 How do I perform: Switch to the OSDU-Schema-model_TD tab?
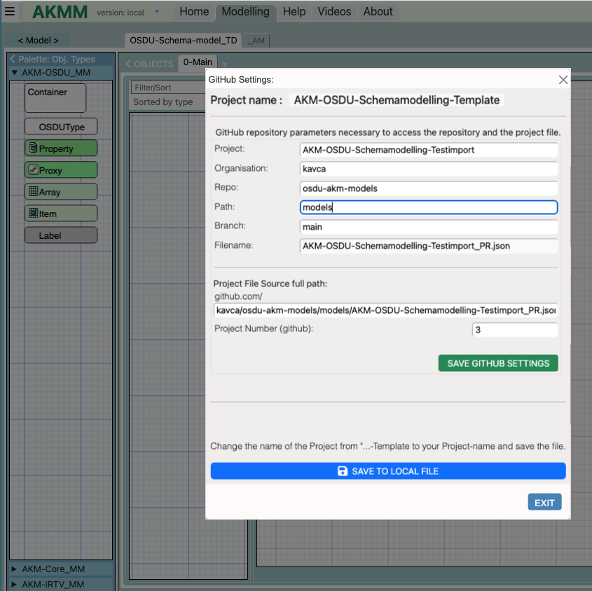pyautogui.click(x=183, y=40)
